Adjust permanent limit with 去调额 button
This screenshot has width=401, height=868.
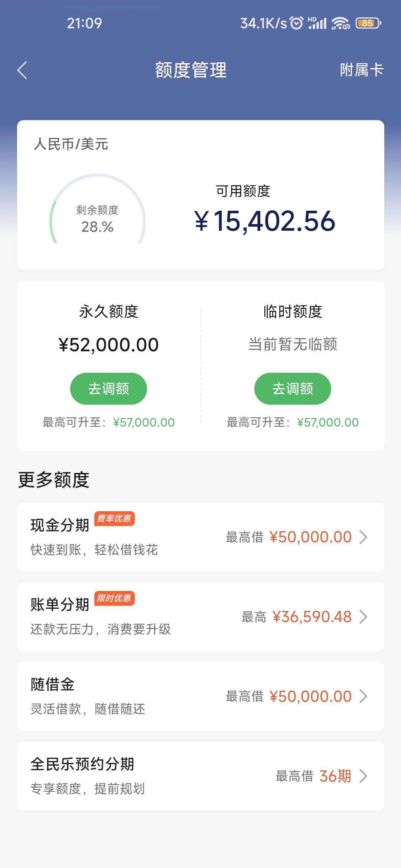point(108,389)
